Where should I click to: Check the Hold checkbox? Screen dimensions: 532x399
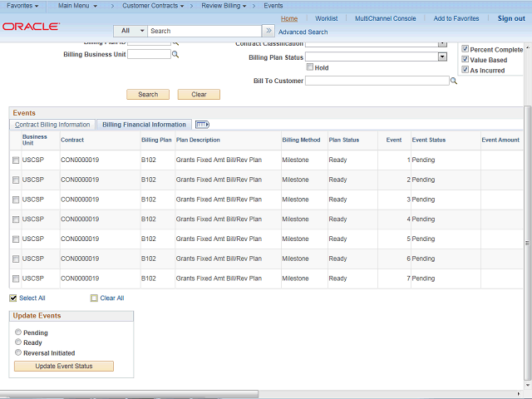(309, 67)
